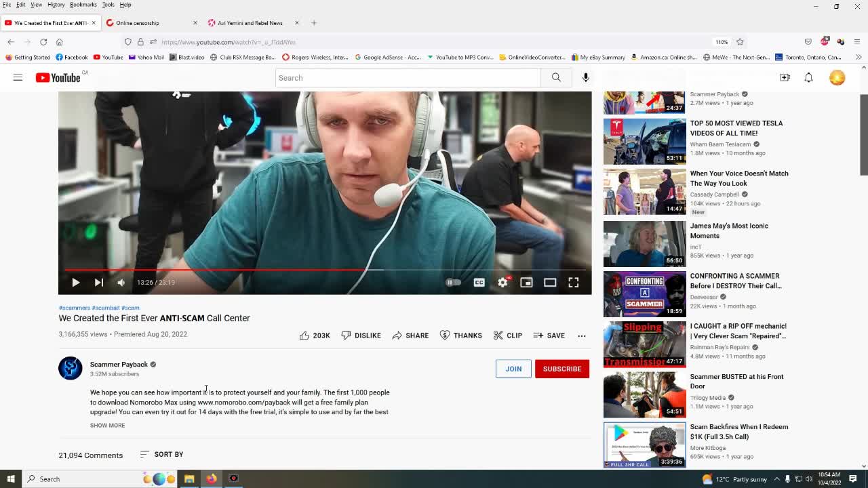Enter fullscreen mode
The height and width of the screenshot is (488, 868).
pyautogui.click(x=574, y=283)
